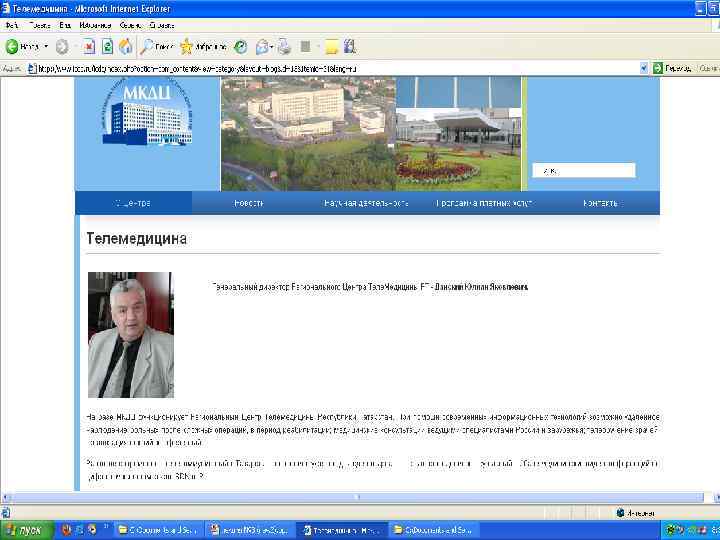Click the Print toolbar icon
This screenshot has width=720, height=540.
tap(284, 46)
